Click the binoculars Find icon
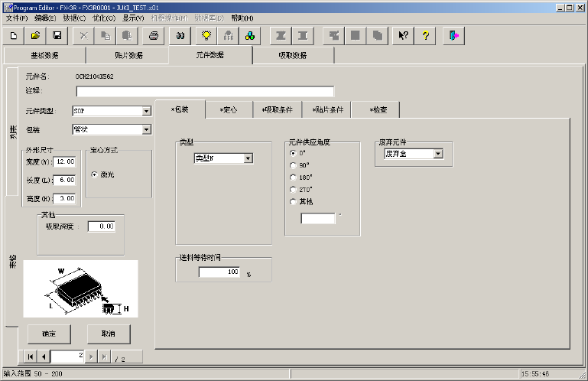This screenshot has width=588, height=381. pos(181,36)
